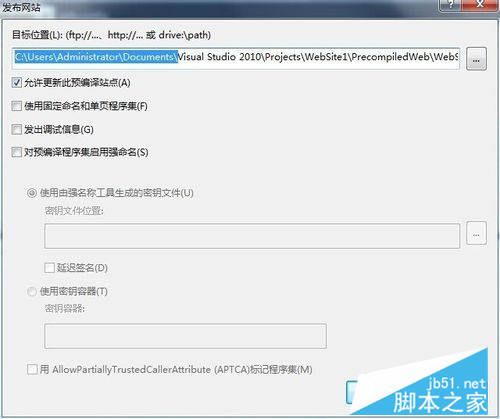Click the disabled browse button for key file location

[x=476, y=233]
